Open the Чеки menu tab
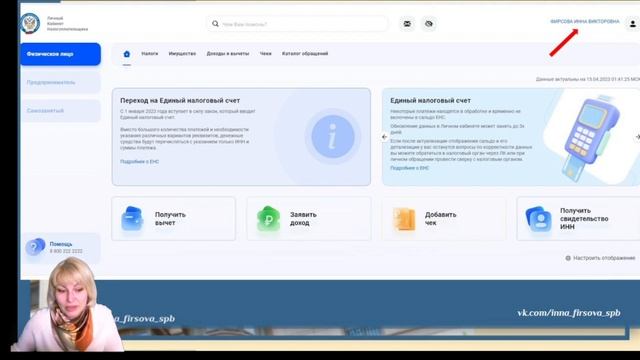Screen dimensions: 640x360 [x=265, y=53]
